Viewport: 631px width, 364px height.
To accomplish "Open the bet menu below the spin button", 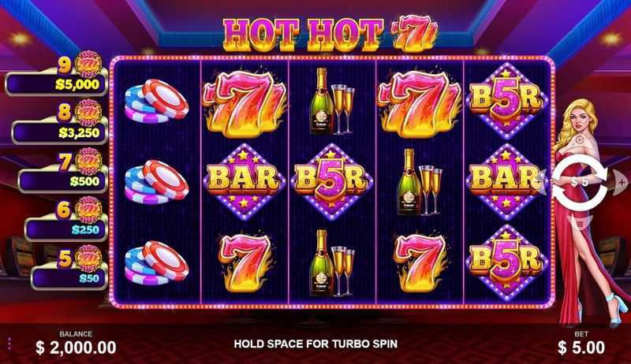I will point(580,224).
